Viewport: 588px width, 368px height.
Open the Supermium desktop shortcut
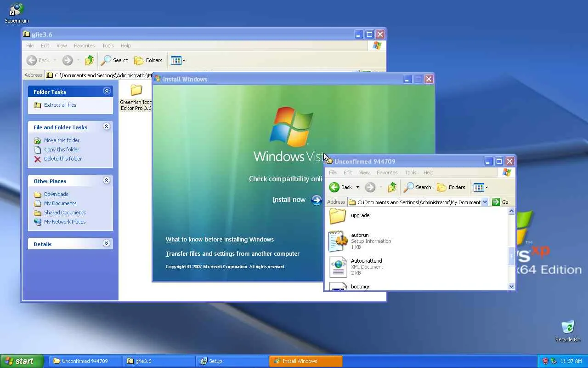pyautogui.click(x=17, y=13)
